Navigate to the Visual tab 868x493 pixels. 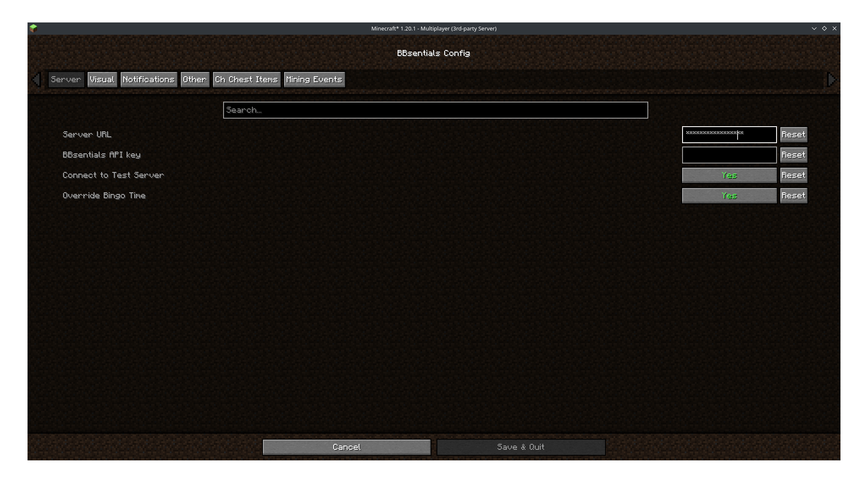(101, 79)
